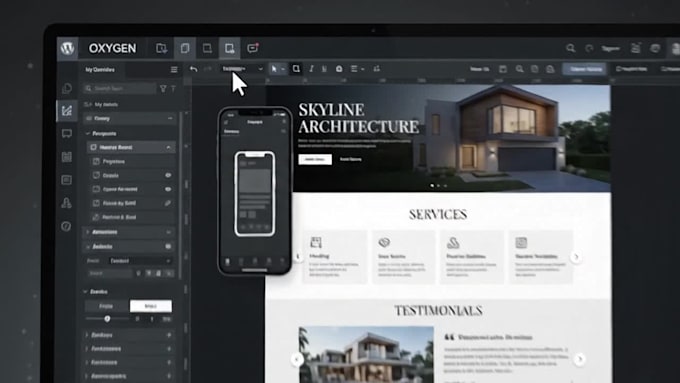The image size is (680, 383).
Task: Open the small arrow beside the pointer tool
Action: pyautogui.click(x=283, y=69)
